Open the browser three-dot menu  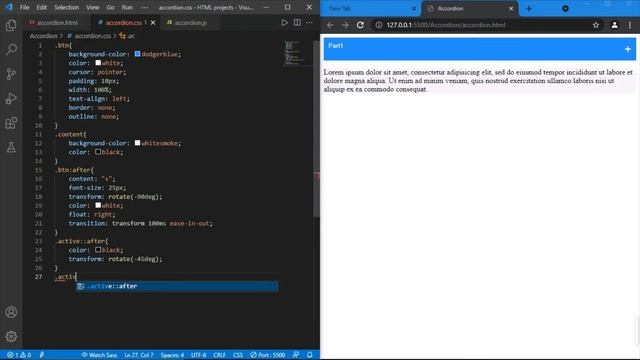[630, 25]
